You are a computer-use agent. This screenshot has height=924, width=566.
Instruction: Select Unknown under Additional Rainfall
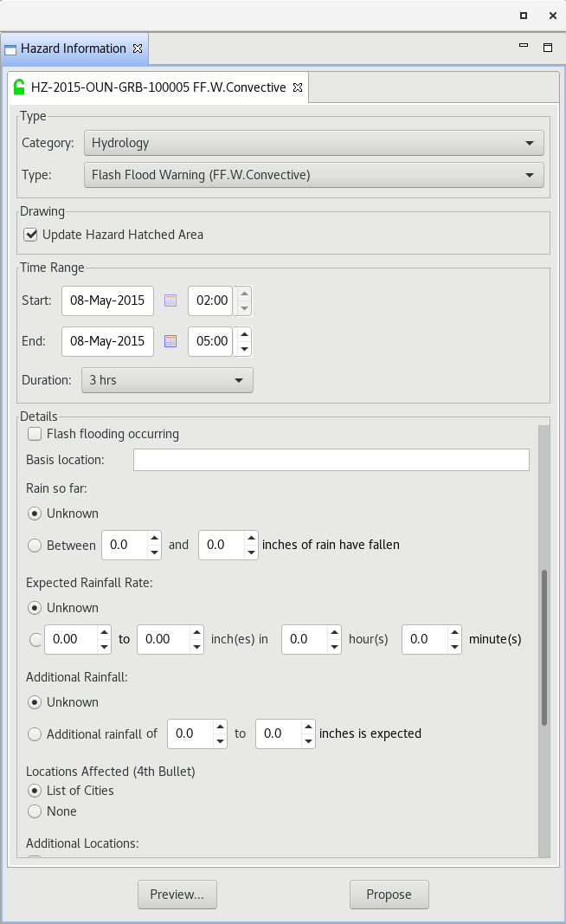[35, 701]
